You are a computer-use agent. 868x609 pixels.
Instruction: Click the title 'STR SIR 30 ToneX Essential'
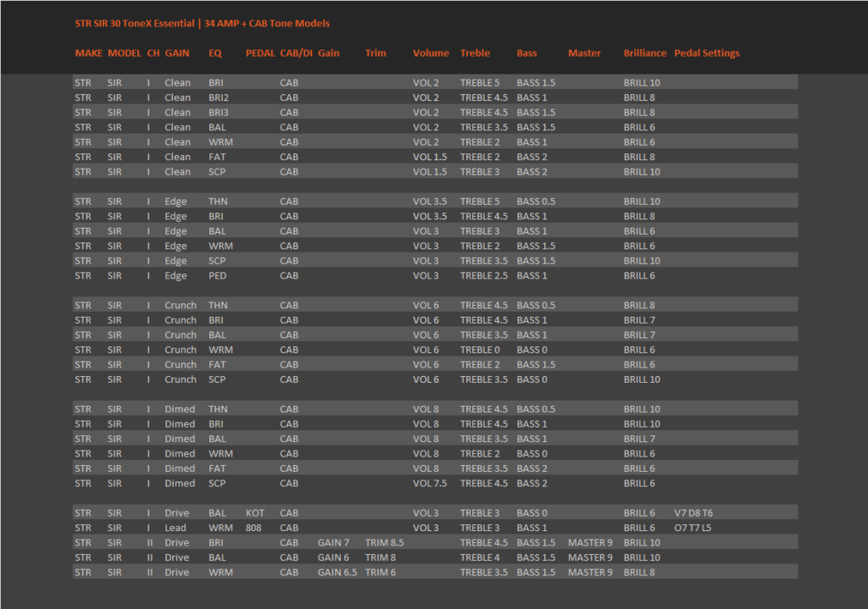point(135,23)
